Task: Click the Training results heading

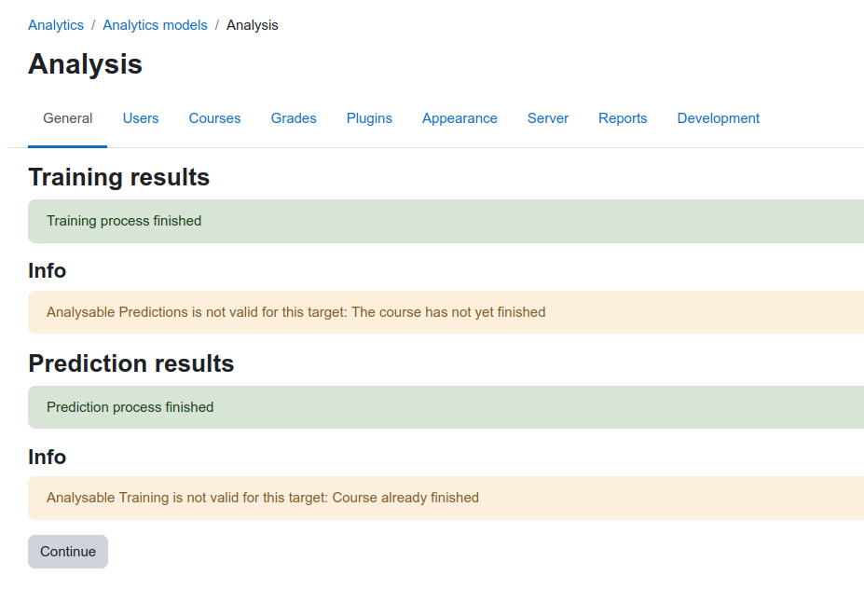Action: tap(119, 177)
